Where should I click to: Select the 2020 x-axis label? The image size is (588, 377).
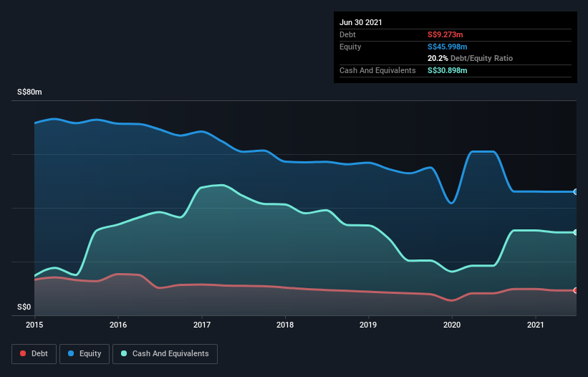point(452,325)
